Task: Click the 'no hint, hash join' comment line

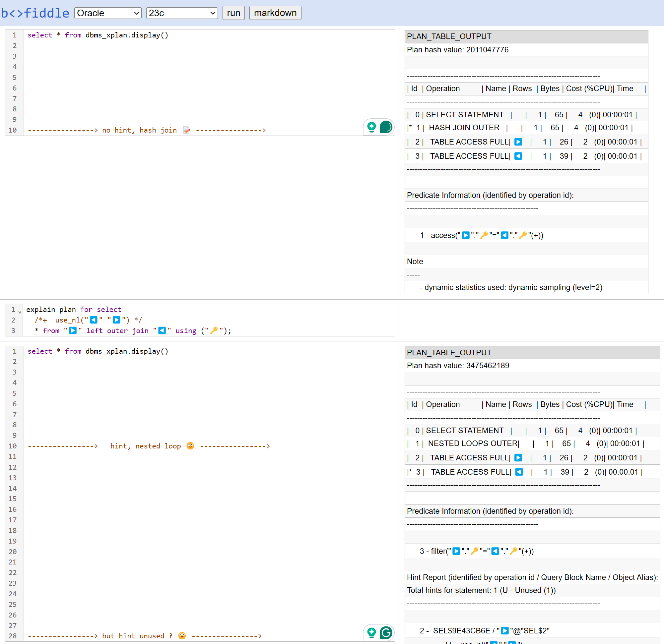Action: pos(146,130)
